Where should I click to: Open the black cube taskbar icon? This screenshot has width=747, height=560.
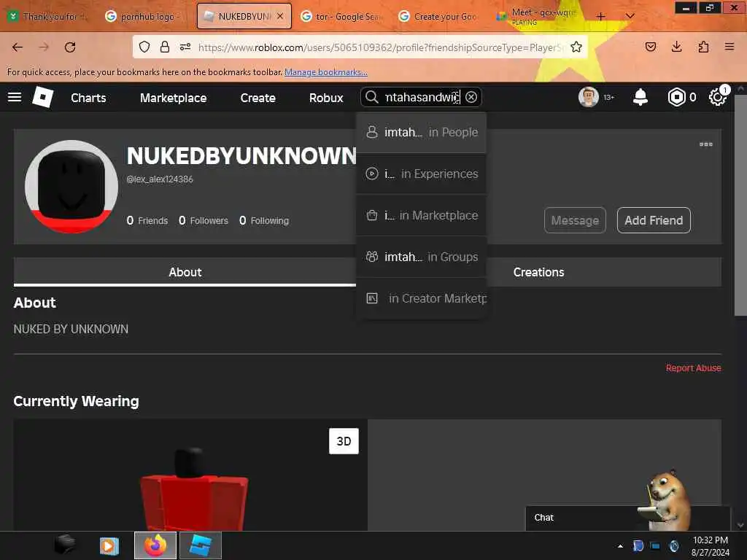point(65,545)
